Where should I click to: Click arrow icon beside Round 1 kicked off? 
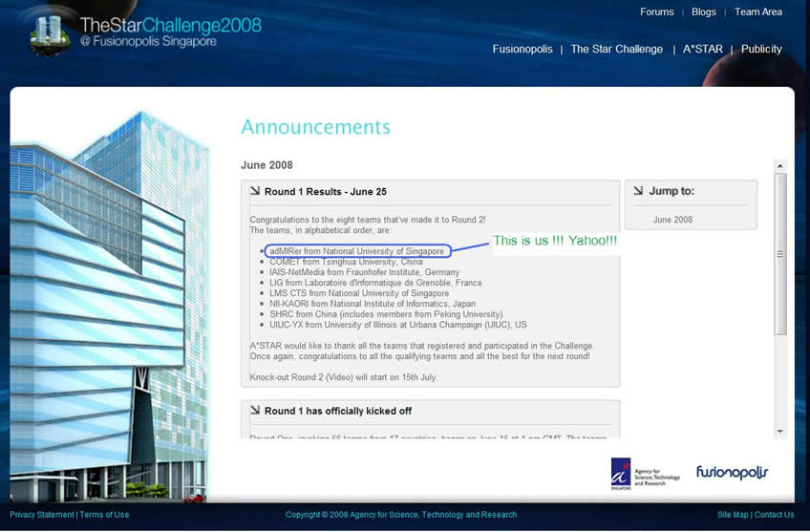pos(255,410)
